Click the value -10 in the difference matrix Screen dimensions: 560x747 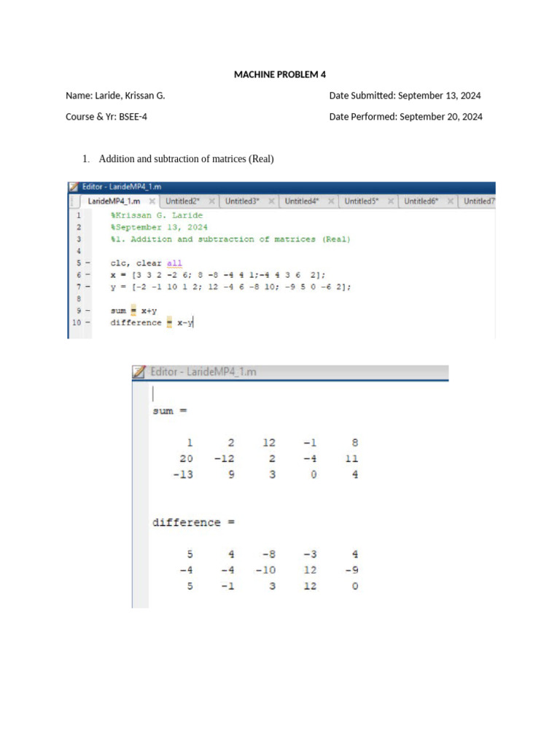[265, 570]
